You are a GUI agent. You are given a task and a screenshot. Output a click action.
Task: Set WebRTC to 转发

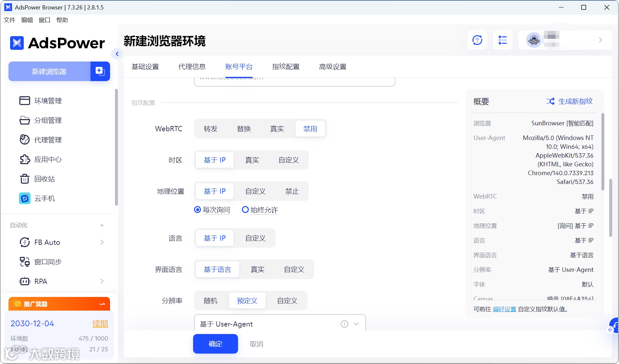(211, 129)
